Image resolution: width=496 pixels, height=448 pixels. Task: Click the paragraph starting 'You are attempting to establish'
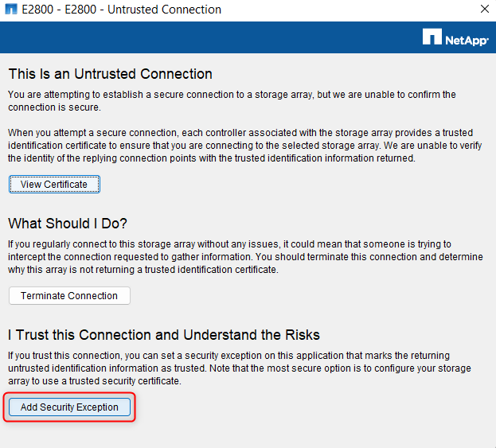click(232, 100)
